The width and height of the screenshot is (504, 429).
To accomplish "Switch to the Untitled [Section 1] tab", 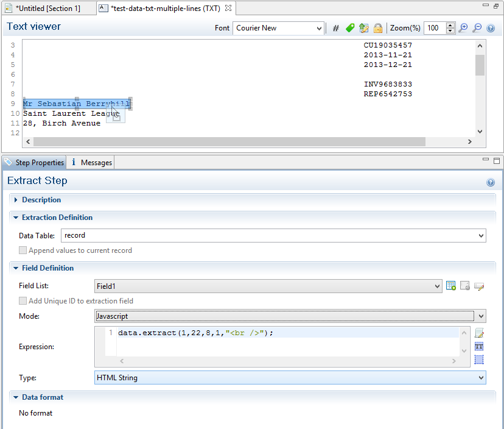I will coord(47,9).
